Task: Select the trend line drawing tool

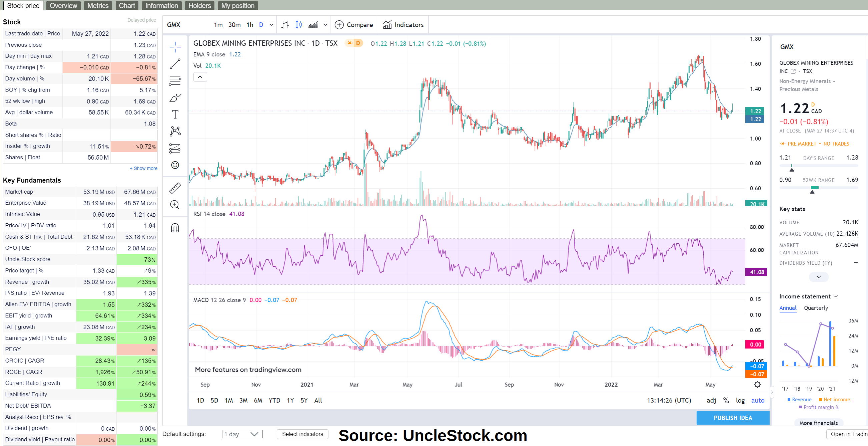Action: click(175, 64)
